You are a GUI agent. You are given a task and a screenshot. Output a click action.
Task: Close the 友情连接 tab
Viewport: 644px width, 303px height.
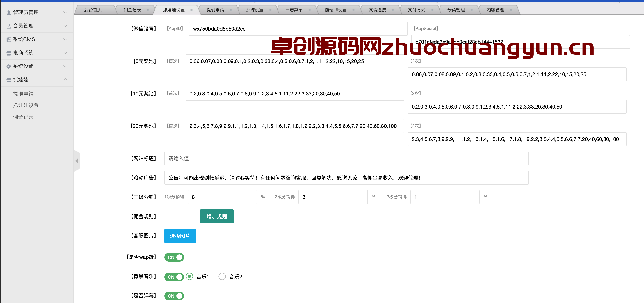[x=393, y=10]
